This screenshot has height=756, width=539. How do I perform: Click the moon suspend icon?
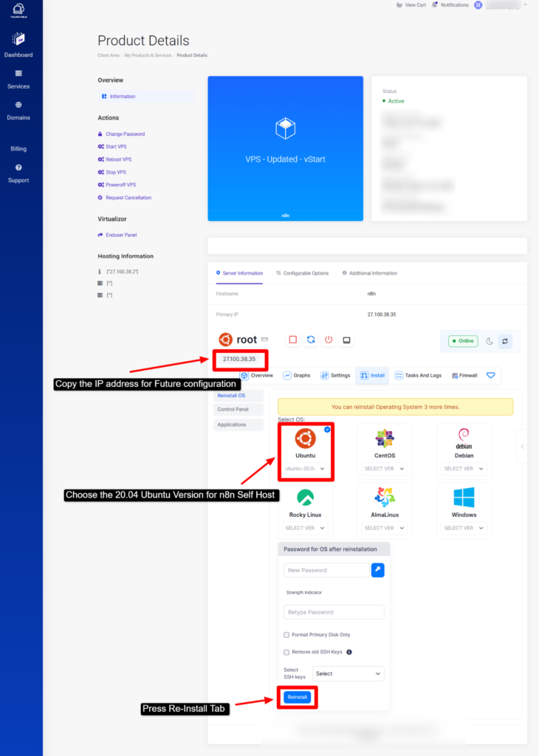coord(490,341)
